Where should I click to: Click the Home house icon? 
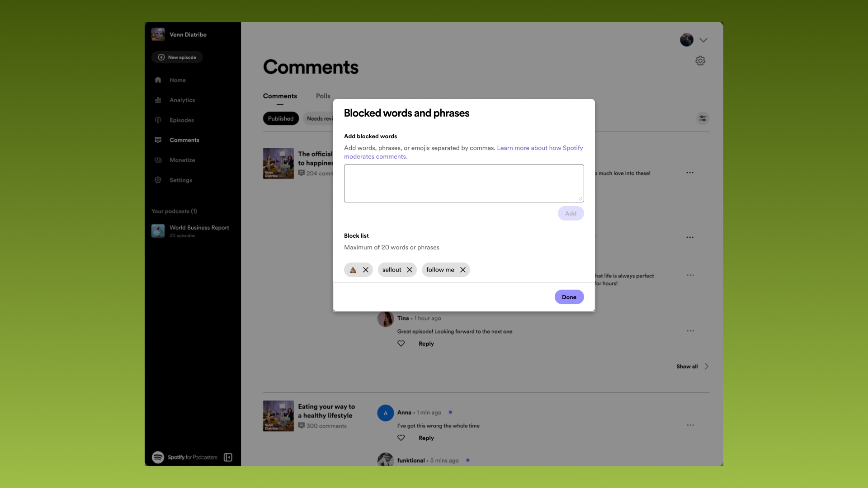point(158,80)
